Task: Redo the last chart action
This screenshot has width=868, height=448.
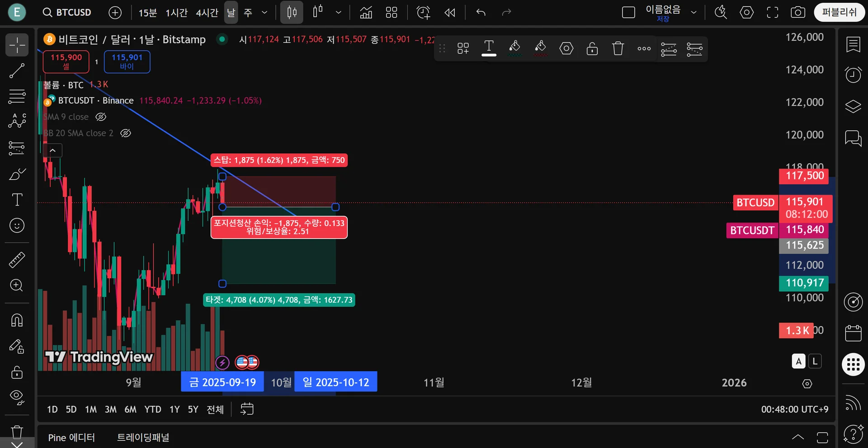Action: pos(506,13)
